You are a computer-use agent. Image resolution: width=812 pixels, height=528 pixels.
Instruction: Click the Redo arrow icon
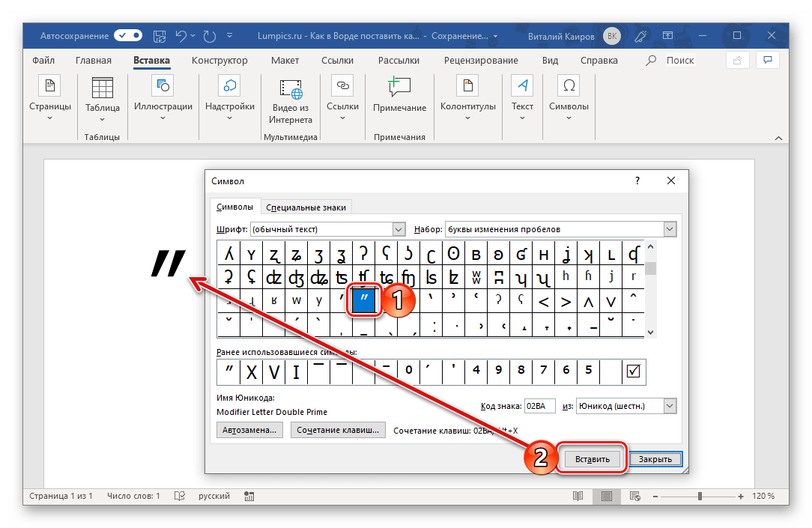tap(209, 36)
